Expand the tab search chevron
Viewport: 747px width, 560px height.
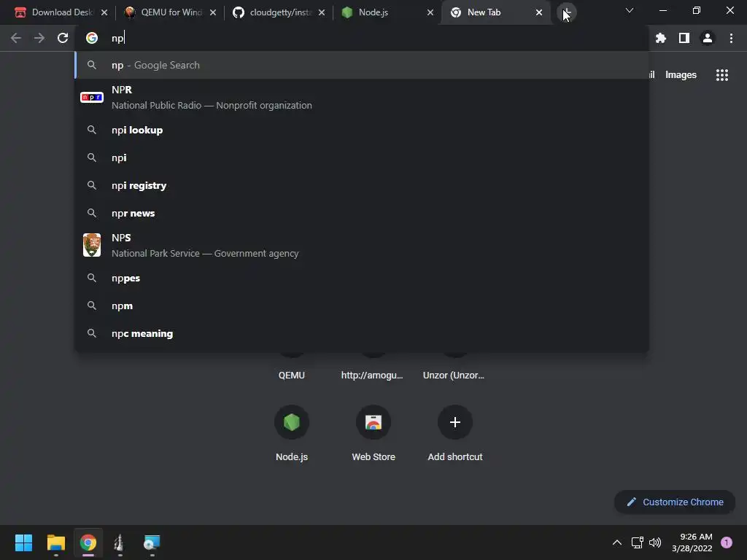(x=630, y=10)
